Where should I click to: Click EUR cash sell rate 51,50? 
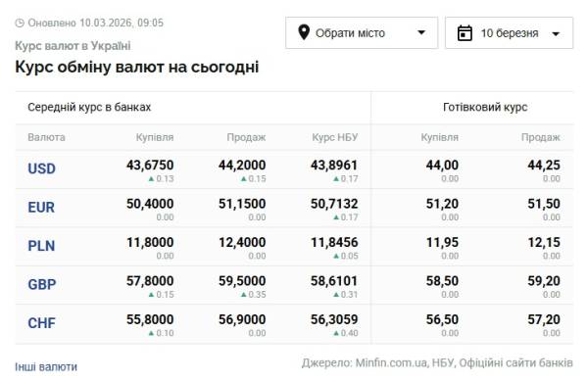544,204
